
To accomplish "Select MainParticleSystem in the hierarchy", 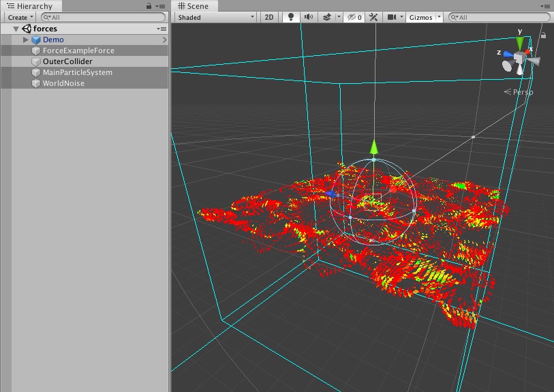I will click(78, 72).
